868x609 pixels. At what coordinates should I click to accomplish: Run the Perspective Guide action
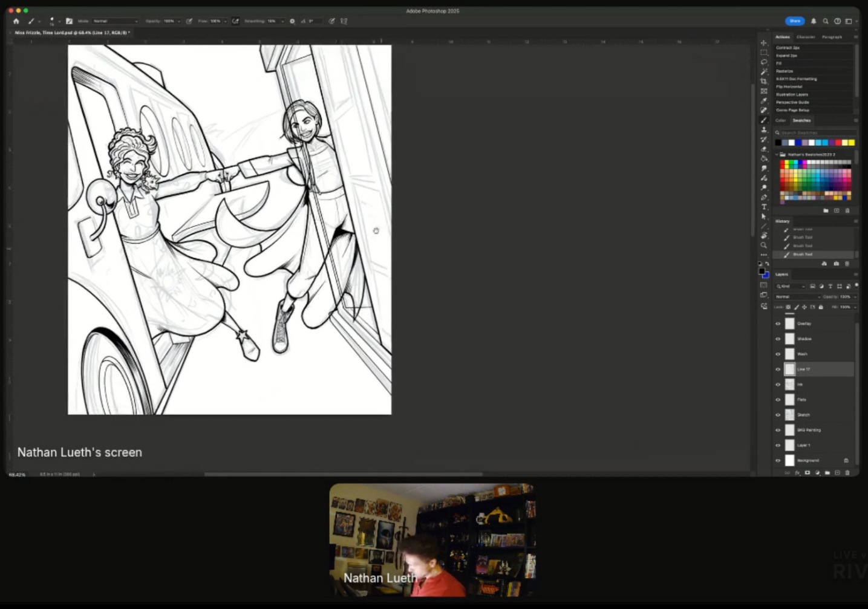point(792,102)
